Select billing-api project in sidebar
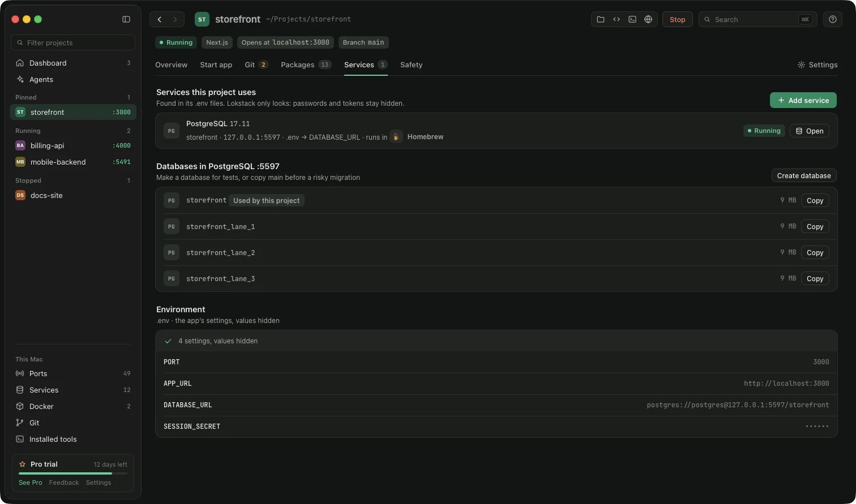856x504 pixels. 73,145
